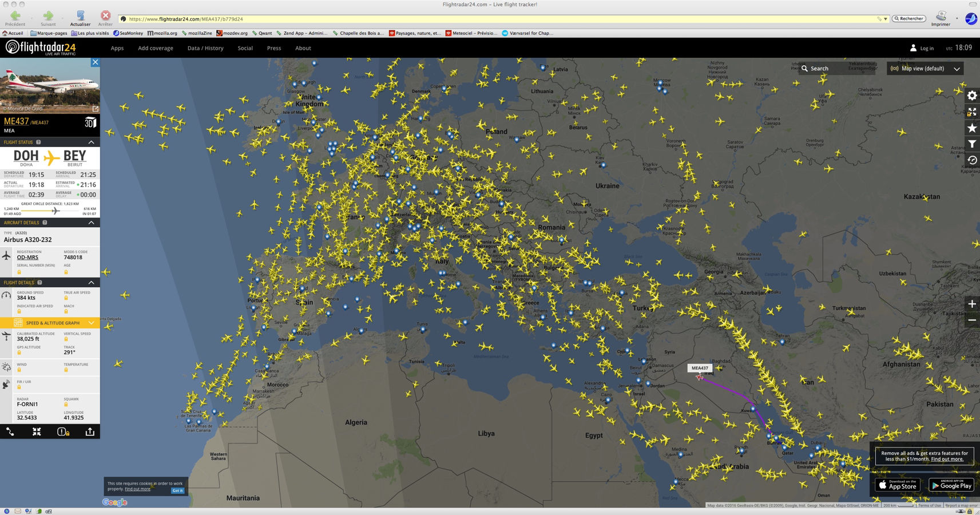Open the About menu
This screenshot has height=515, width=980.
[303, 48]
